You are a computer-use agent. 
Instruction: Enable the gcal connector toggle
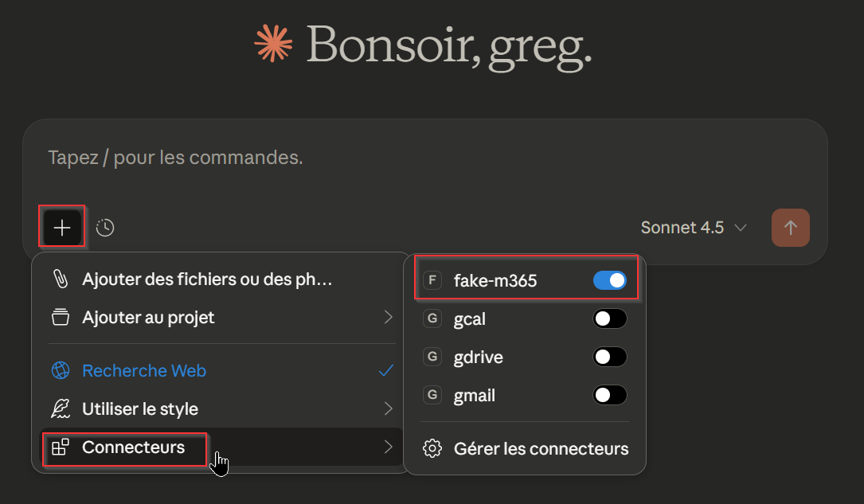[x=610, y=318]
